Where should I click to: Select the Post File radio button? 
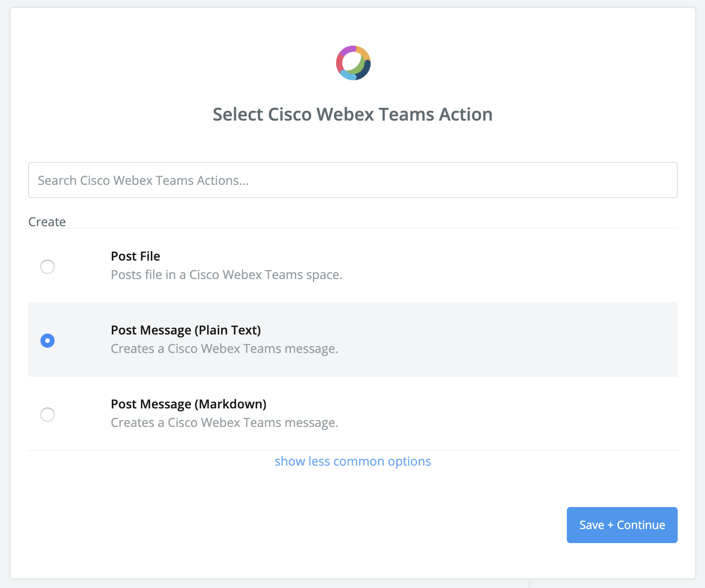(x=48, y=267)
